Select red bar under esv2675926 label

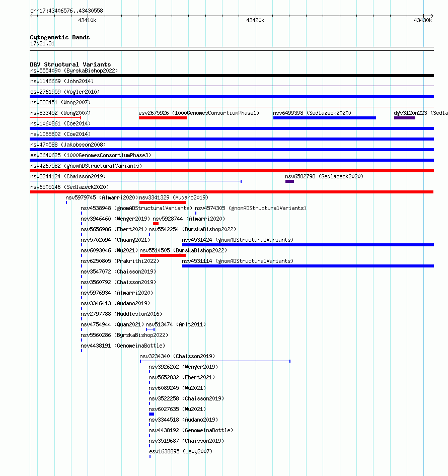(x=163, y=118)
